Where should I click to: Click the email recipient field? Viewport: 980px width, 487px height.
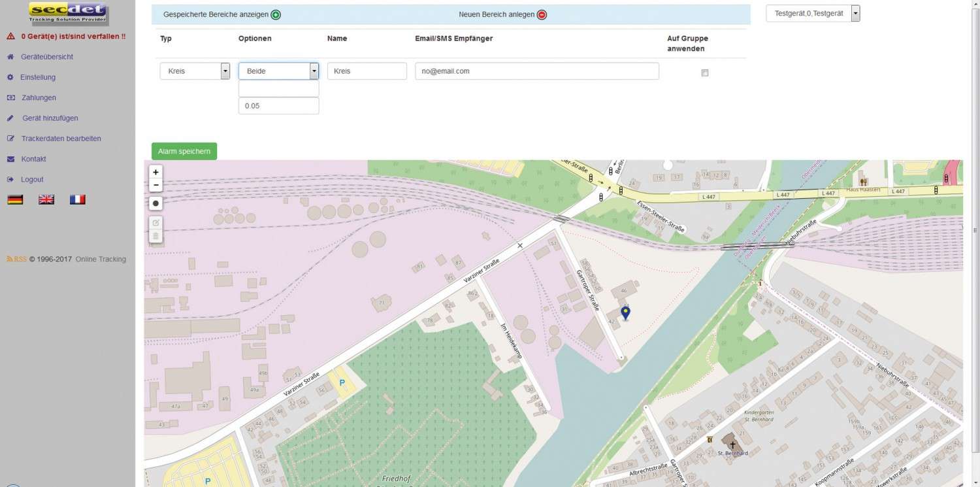[537, 71]
